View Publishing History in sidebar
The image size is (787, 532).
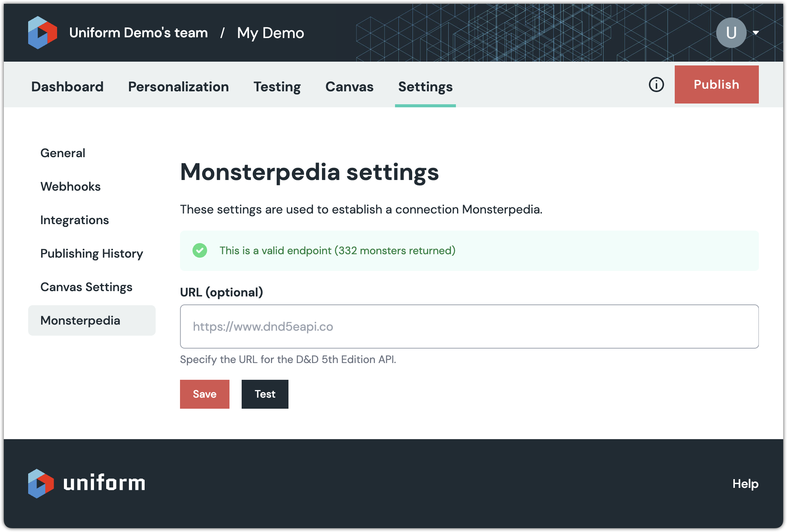(92, 253)
